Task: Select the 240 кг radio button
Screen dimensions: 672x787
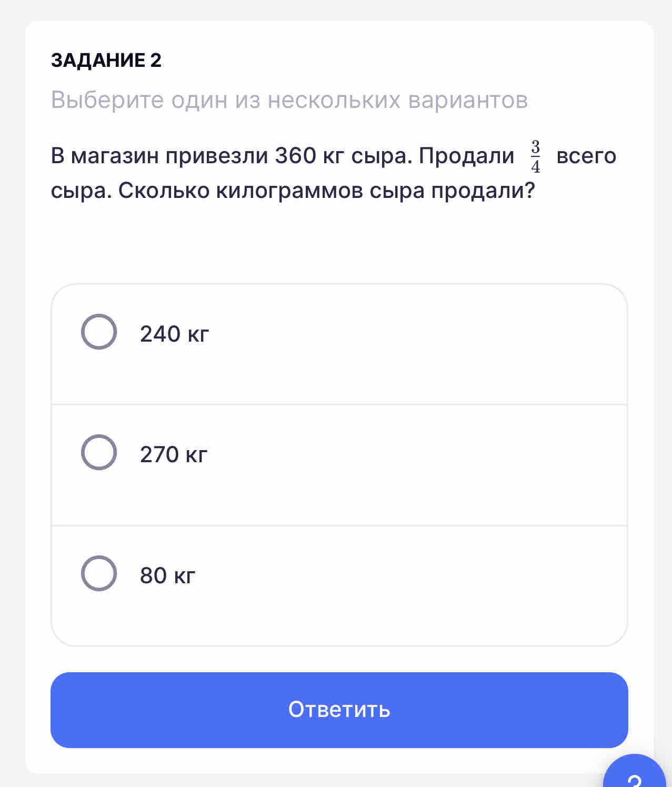Action: point(99,332)
